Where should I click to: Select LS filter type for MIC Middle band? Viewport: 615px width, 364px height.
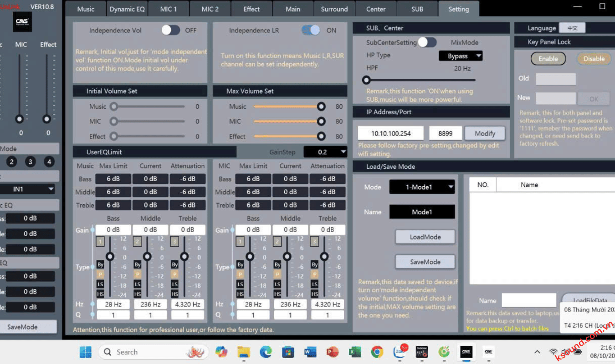[277, 284]
